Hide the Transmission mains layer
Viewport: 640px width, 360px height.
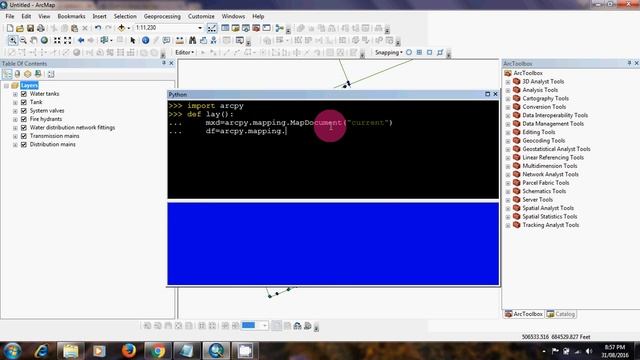tap(24, 136)
